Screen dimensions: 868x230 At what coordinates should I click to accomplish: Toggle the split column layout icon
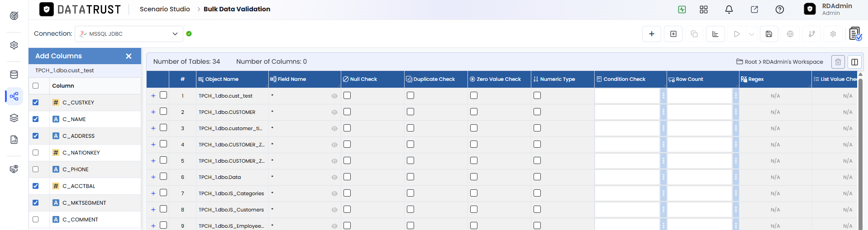coord(855,62)
